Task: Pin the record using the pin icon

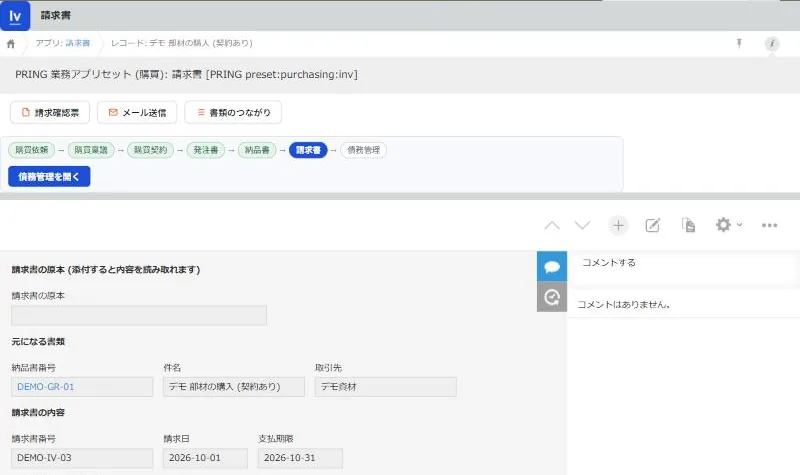Action: (x=739, y=43)
